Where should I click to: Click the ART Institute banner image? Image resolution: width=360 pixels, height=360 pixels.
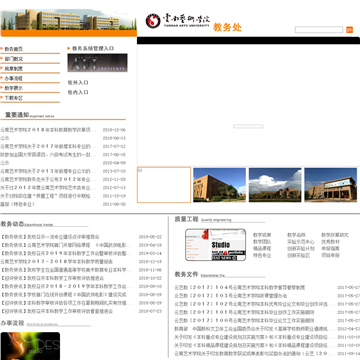tap(97, 63)
